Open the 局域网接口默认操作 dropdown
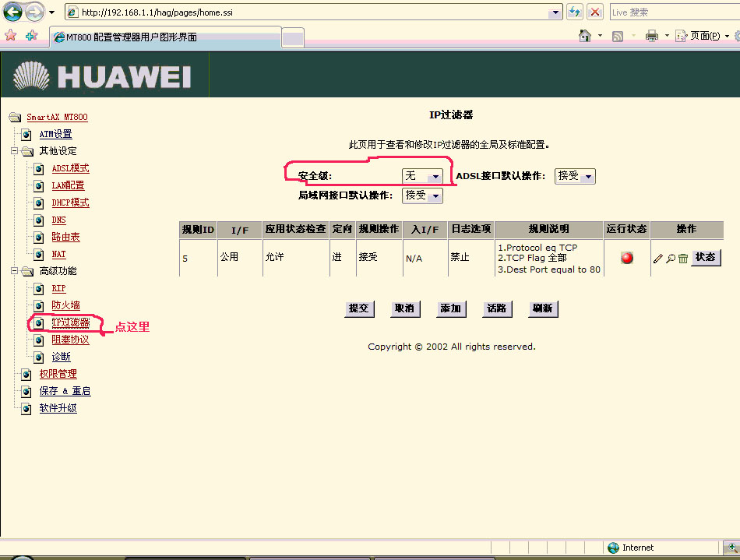 click(x=422, y=195)
